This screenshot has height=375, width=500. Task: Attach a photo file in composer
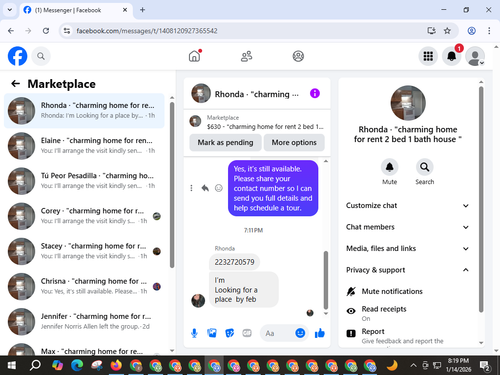tap(212, 333)
